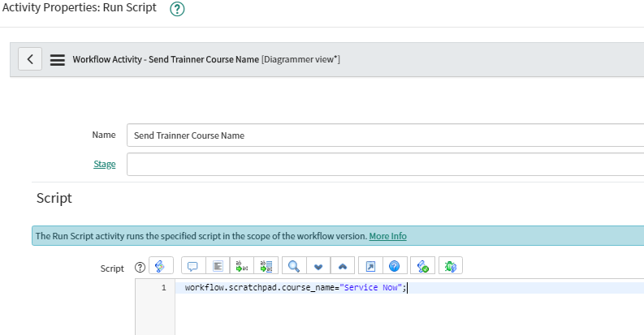Select line number 1 in gutter
The height and width of the screenshot is (335, 644).
(163, 287)
